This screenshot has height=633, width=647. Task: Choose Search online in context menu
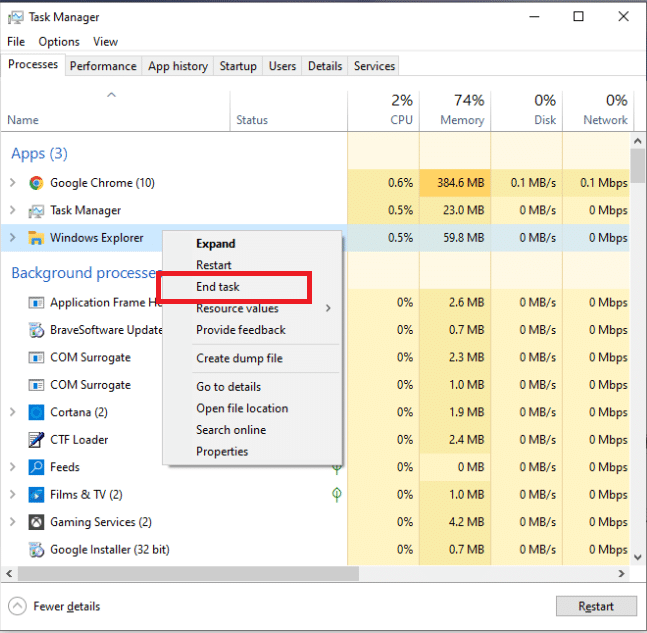[252, 430]
